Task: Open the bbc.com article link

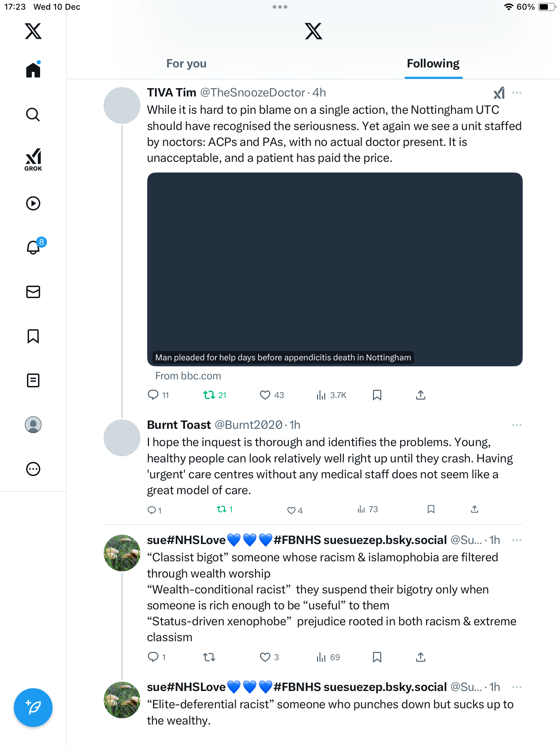Action: click(188, 376)
